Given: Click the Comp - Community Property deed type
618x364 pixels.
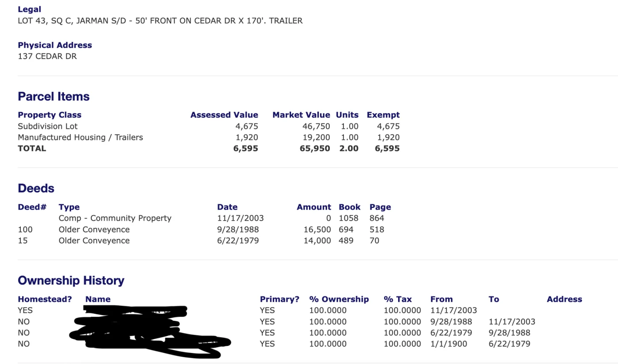Looking at the screenshot, I should [115, 218].
